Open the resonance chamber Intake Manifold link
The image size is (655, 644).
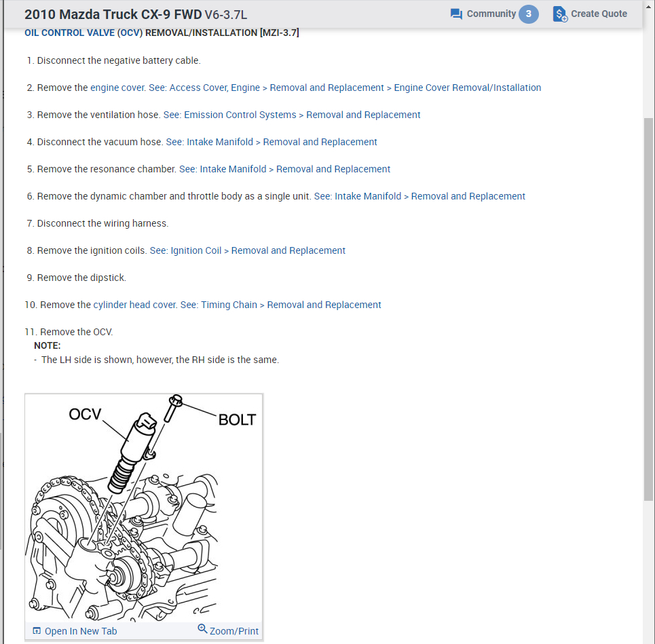(285, 169)
